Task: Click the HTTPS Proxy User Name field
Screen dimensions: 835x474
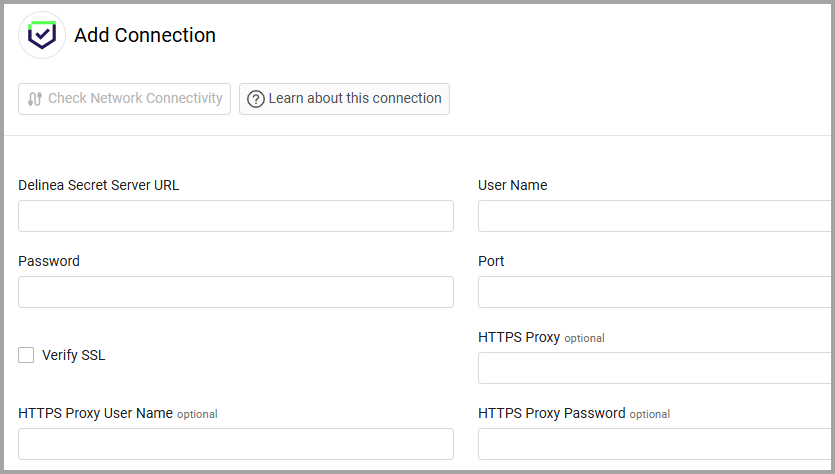Action: 236,444
